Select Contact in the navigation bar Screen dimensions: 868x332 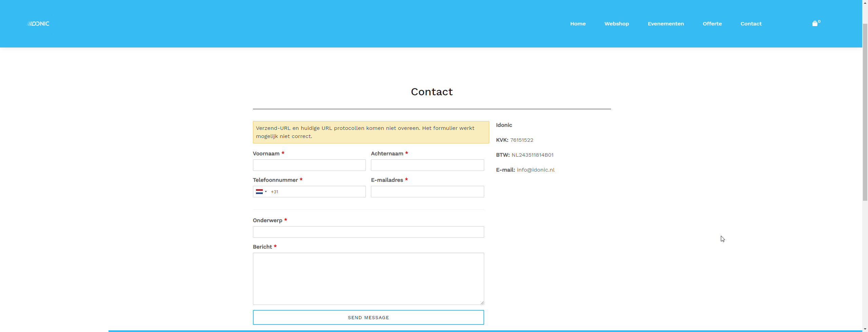(751, 24)
